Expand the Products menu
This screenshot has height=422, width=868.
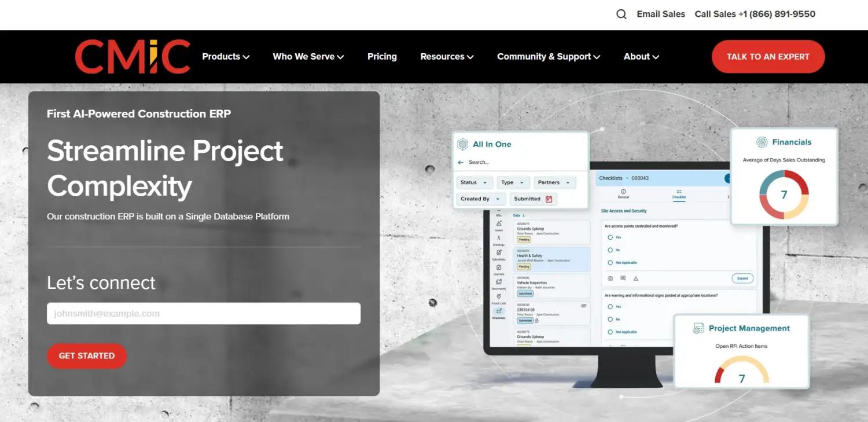(226, 57)
